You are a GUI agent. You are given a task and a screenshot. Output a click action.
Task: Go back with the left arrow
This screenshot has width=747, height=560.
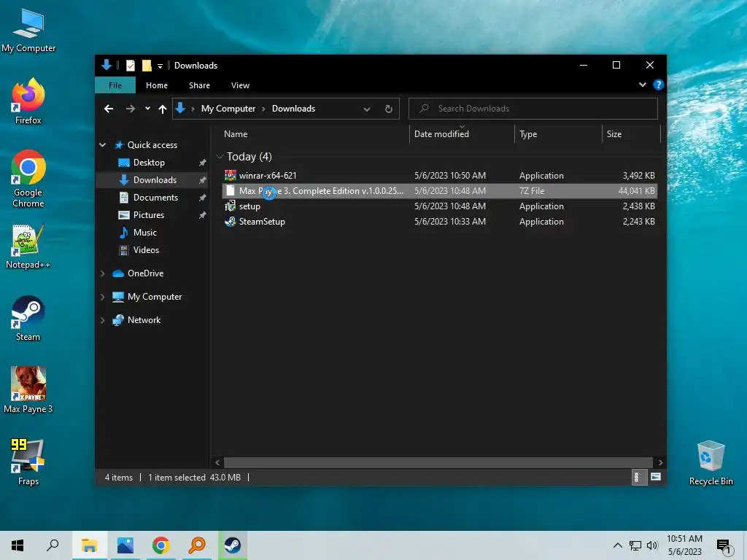click(x=109, y=109)
